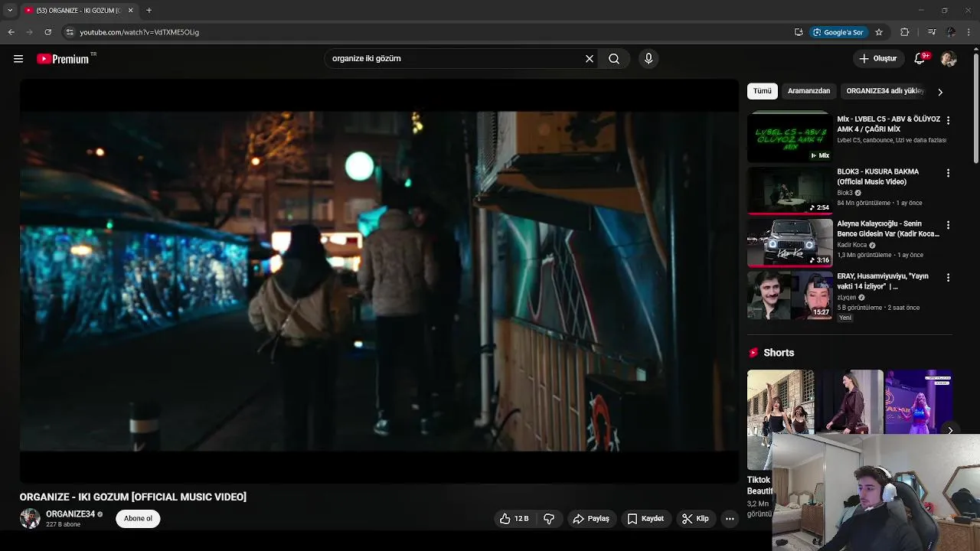Click the video player to pause

pos(379,282)
